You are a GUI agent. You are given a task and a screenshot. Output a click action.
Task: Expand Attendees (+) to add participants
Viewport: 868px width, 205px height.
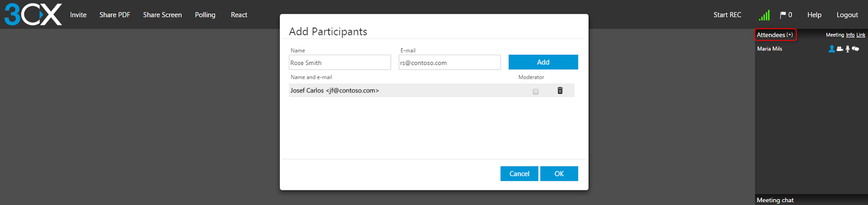point(775,35)
